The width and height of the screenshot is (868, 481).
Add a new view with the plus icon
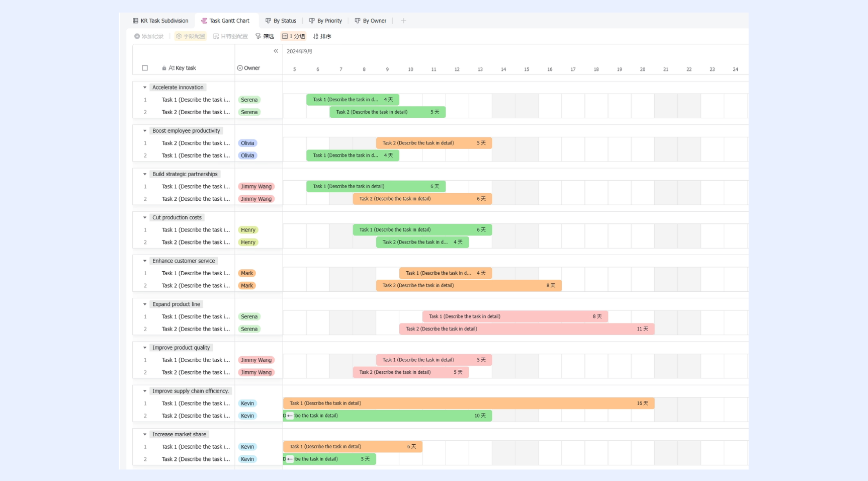pos(403,21)
